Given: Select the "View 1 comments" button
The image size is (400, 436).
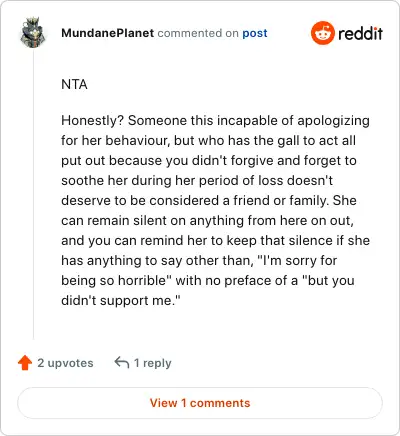Looking at the screenshot, I should 200,403.
